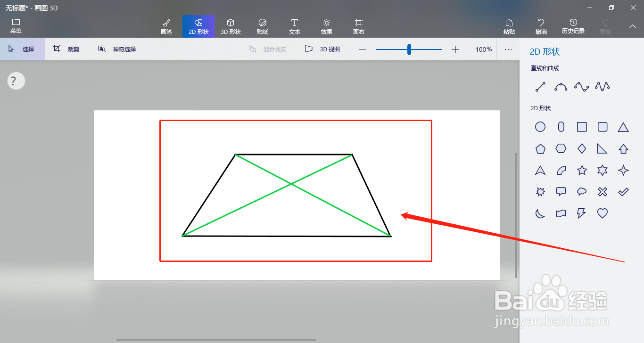Viewport: 644px width, 343px height.
Task: Open the three-dots more options menu
Action: click(x=508, y=49)
